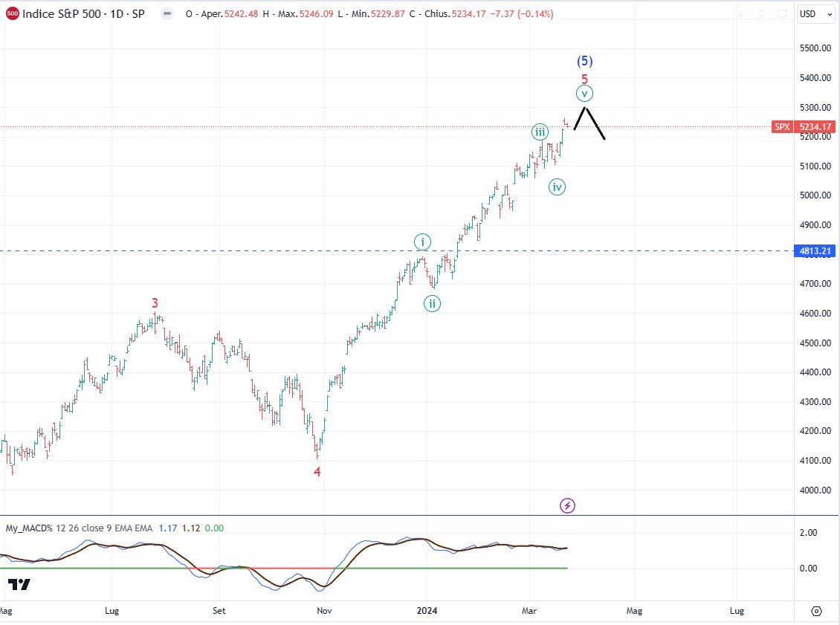This screenshot has height=625, width=840.
Task: Click the 0.00 level on MACD scale
Action: coord(808,569)
